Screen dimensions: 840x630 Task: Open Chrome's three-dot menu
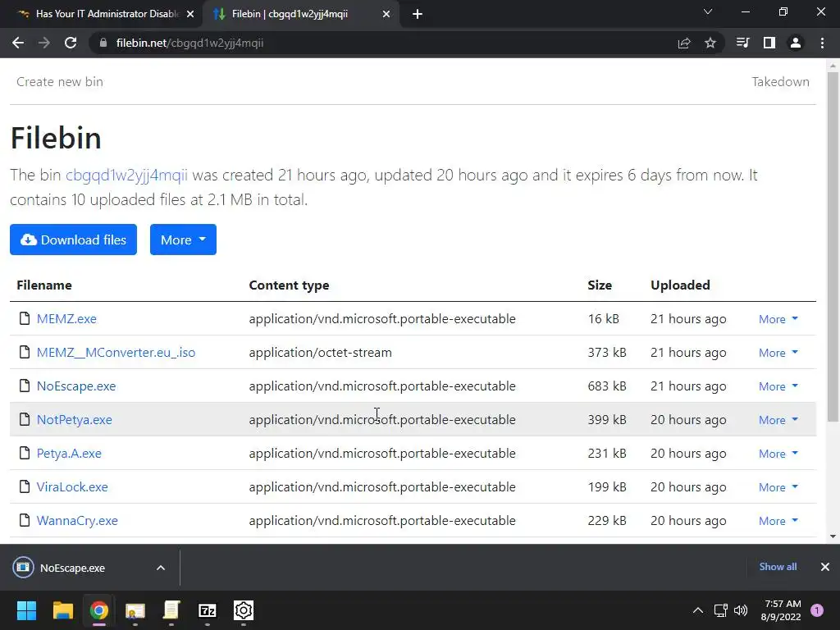[x=822, y=43]
